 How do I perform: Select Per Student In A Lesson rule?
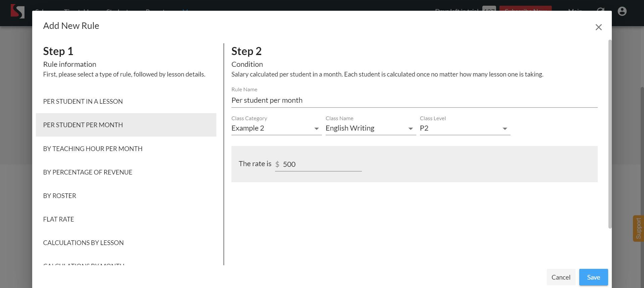pos(126,101)
